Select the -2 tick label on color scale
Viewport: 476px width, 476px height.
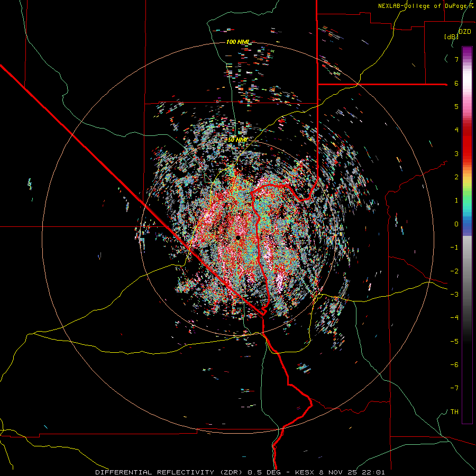click(454, 271)
